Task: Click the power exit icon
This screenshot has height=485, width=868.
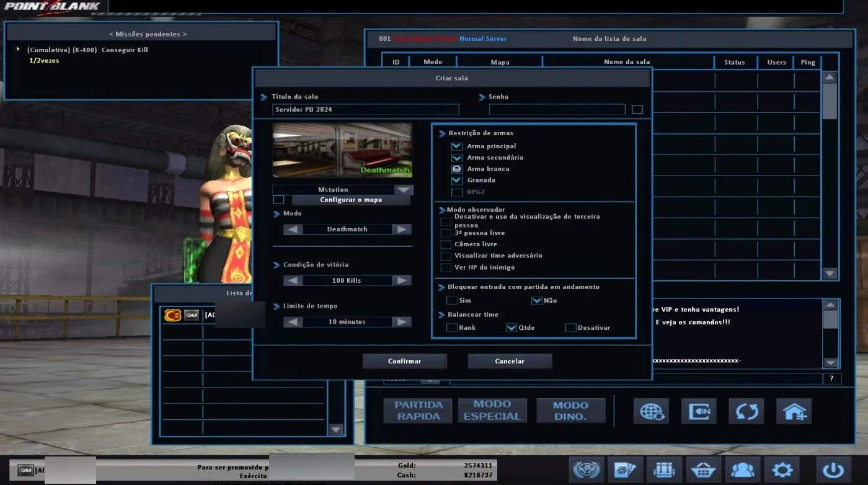Action: (x=833, y=469)
